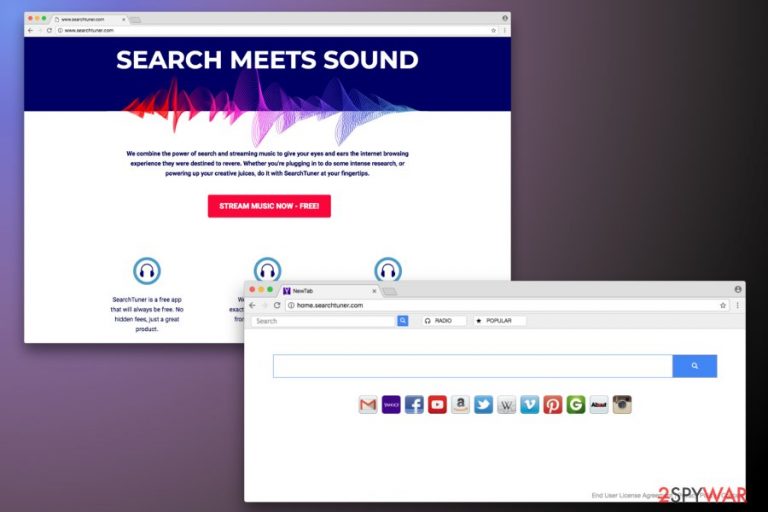Go forward in front browser window
Viewport: 768px width, 512px height.
click(264, 305)
